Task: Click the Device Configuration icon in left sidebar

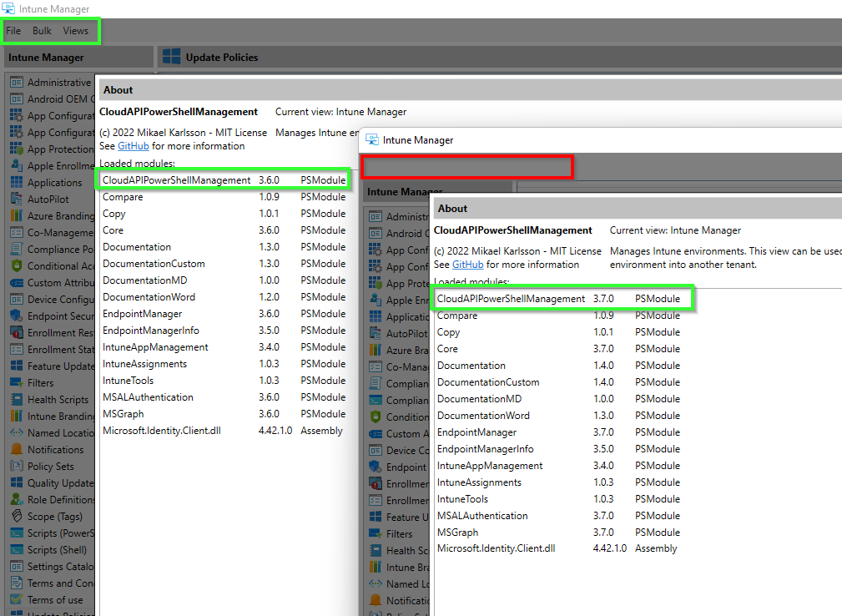Action: click(17, 299)
